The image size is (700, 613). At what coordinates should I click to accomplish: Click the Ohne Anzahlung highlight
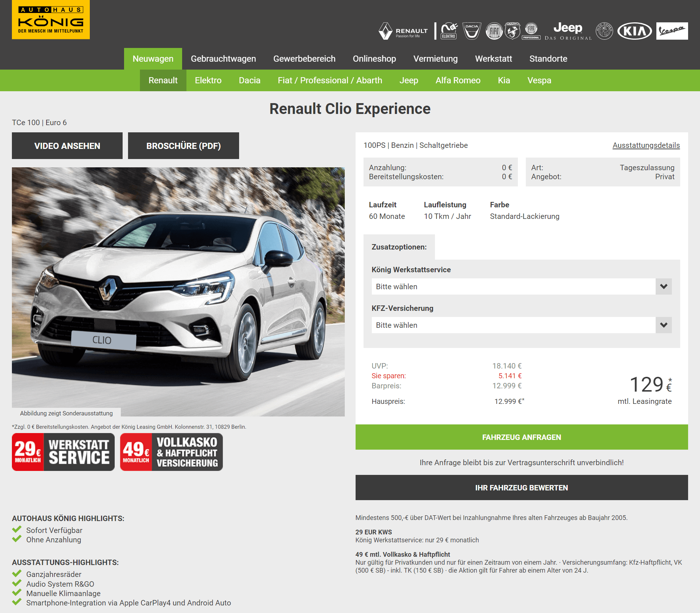pyautogui.click(x=54, y=540)
